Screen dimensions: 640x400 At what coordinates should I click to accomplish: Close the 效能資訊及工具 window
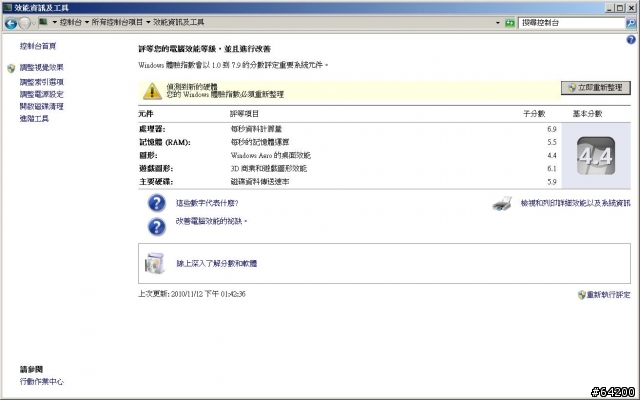(631, 8)
